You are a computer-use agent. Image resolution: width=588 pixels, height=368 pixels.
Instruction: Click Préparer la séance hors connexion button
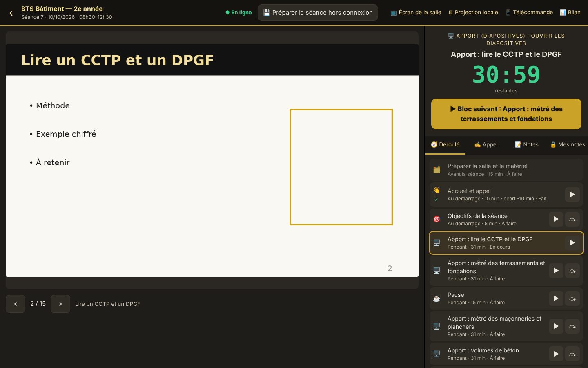318,13
